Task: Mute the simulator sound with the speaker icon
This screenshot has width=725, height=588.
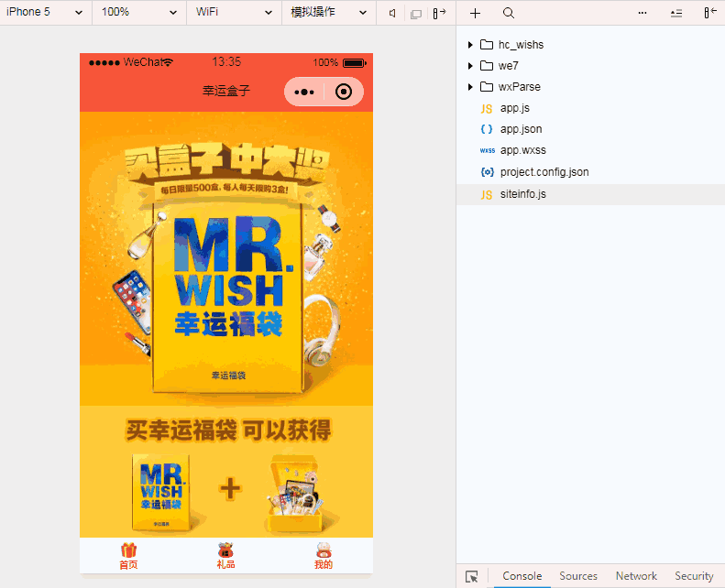Action: click(x=392, y=13)
